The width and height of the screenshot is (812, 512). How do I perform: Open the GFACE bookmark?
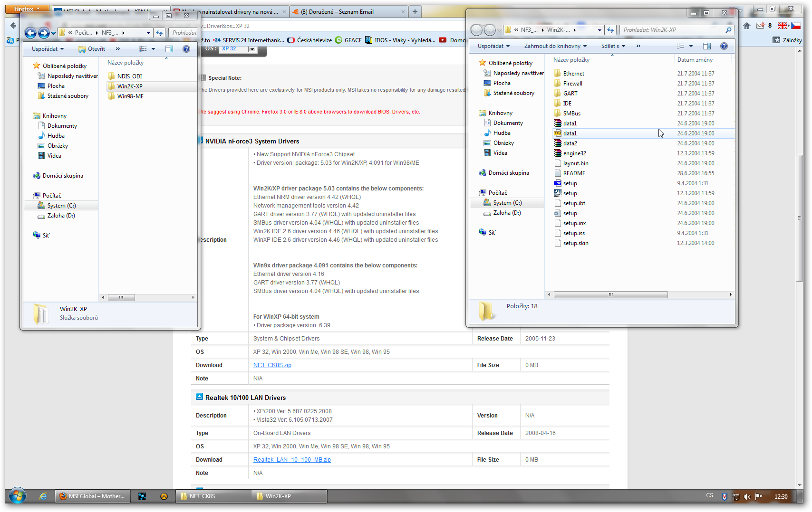pos(348,40)
